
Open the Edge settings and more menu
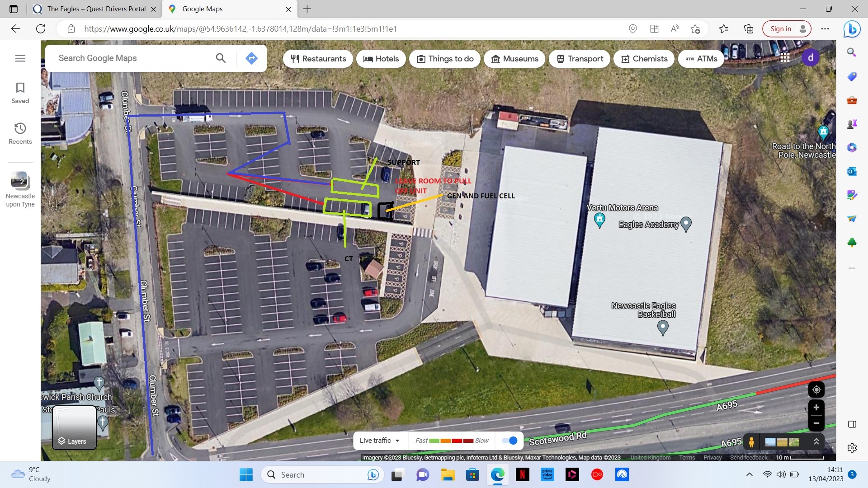tap(825, 29)
